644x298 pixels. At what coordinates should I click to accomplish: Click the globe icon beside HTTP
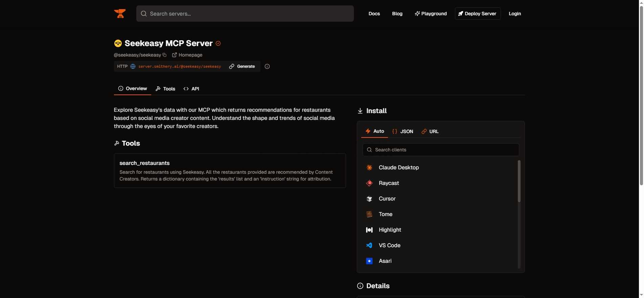point(133,66)
